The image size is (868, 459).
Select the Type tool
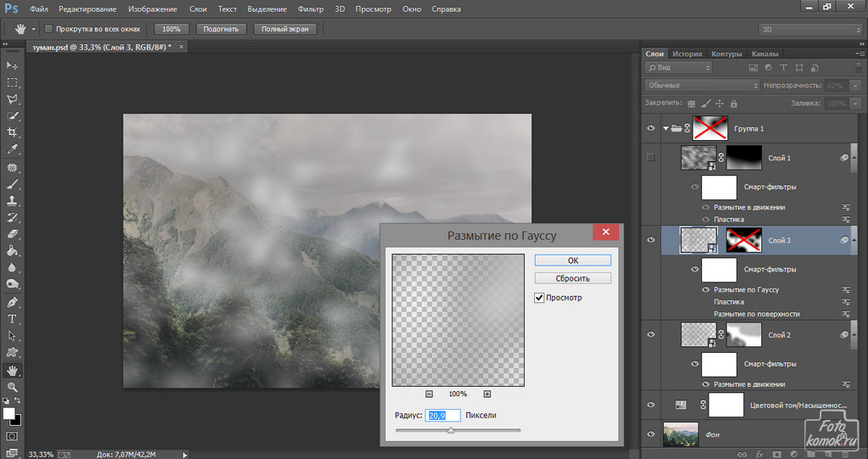13,319
